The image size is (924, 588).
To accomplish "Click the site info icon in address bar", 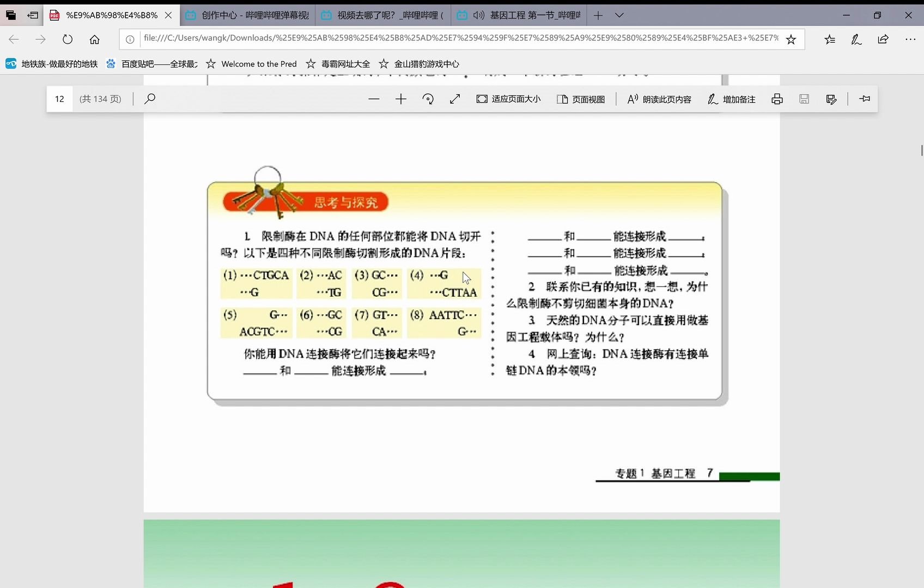I will [130, 39].
